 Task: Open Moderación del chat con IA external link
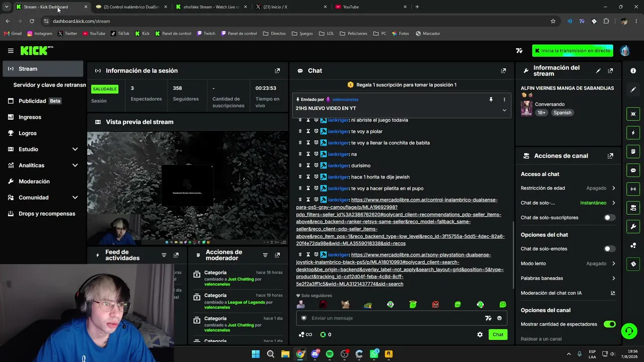pyautogui.click(x=613, y=293)
